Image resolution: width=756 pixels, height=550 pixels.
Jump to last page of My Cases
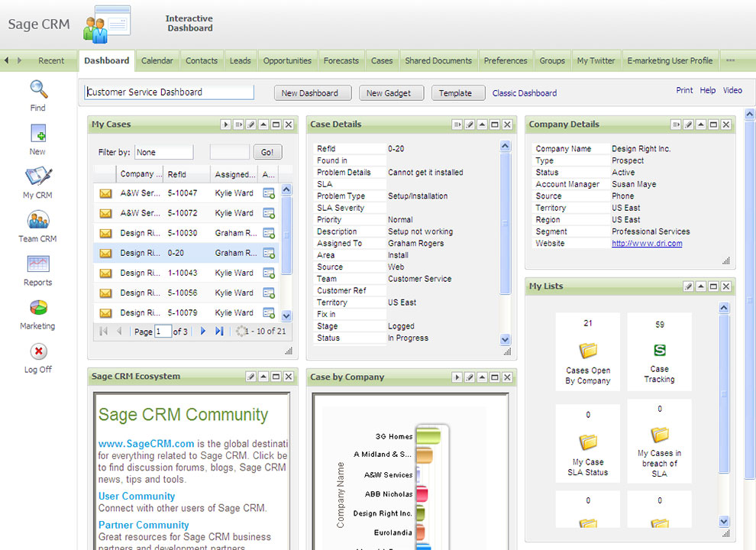coord(219,331)
